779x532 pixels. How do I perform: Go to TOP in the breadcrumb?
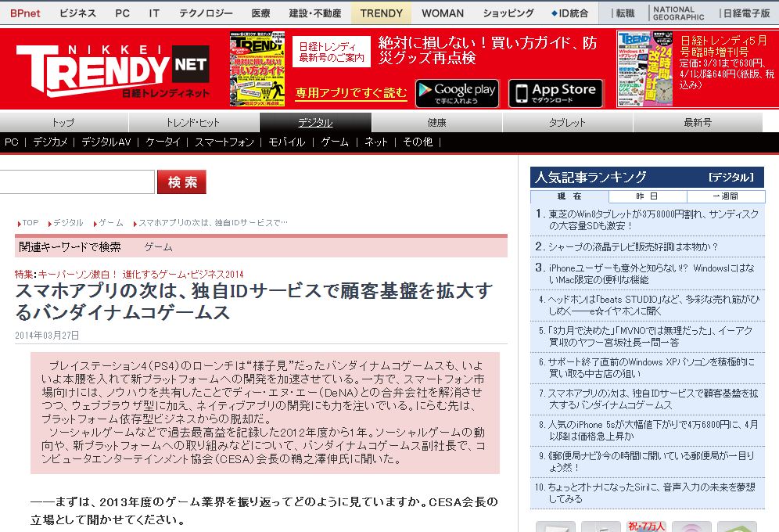coord(31,222)
